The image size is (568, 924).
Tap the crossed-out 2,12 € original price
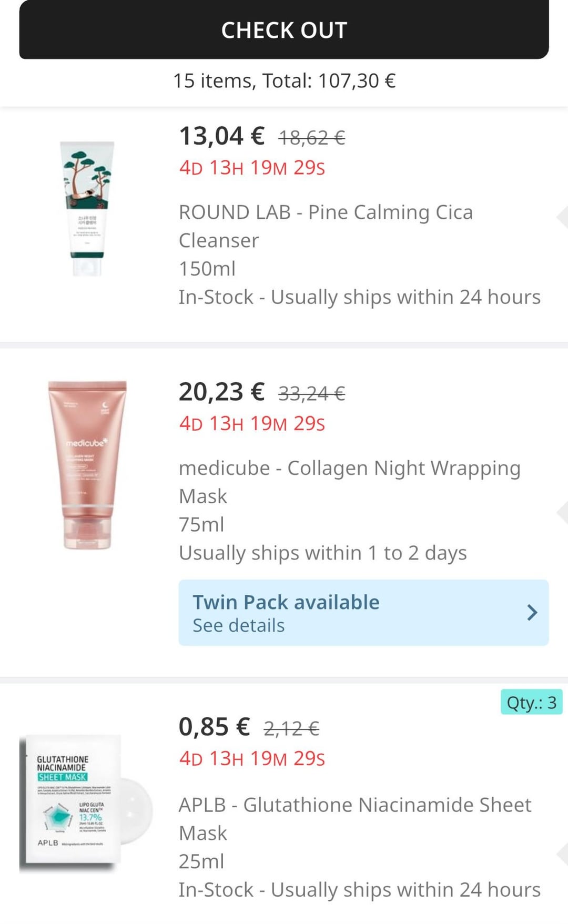291,728
